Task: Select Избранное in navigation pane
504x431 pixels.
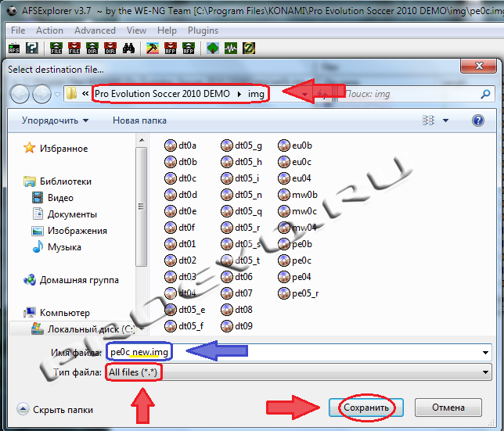Action: click(56, 149)
